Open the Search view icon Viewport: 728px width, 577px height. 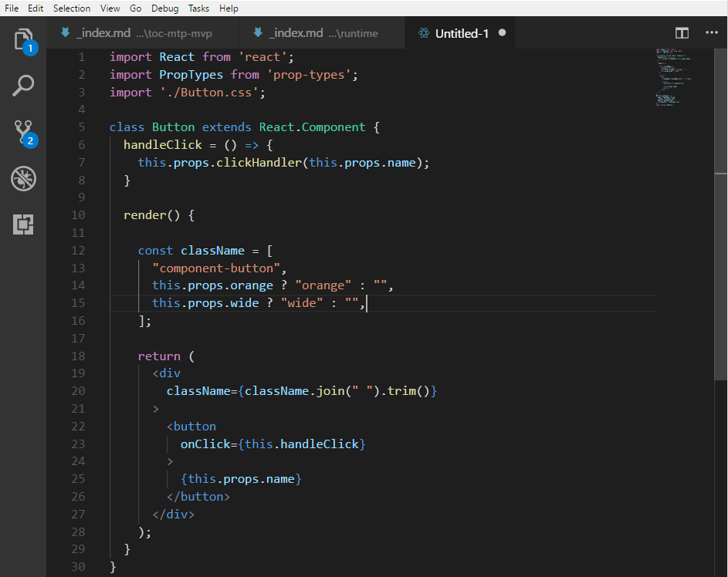23,85
